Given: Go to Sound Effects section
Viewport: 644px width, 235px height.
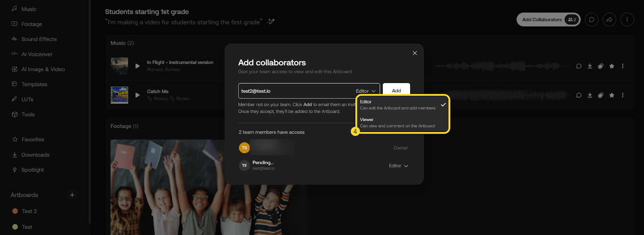Looking at the screenshot, I should coord(39,39).
